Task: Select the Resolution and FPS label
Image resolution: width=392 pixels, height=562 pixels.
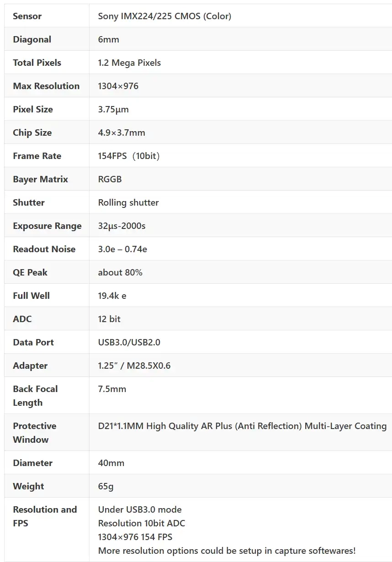Action: 45,516
